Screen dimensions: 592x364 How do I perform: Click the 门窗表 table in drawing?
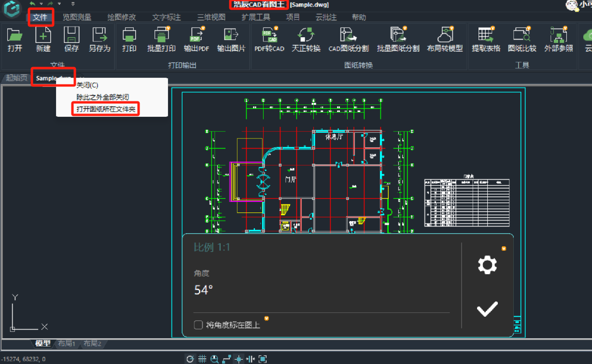(x=467, y=202)
